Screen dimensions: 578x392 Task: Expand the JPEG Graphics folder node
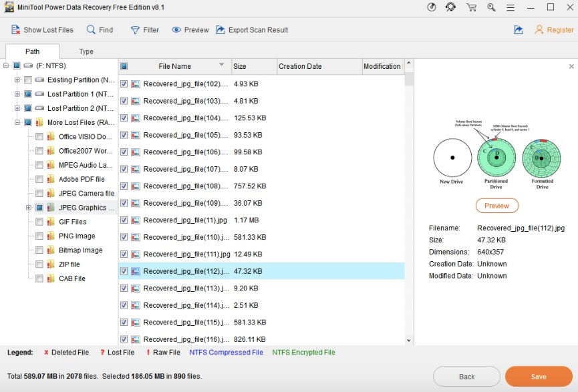[29, 208]
